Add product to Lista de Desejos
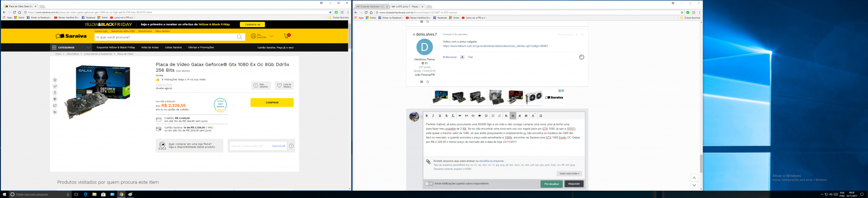Viewport: 868px width, 198px height. (284, 86)
